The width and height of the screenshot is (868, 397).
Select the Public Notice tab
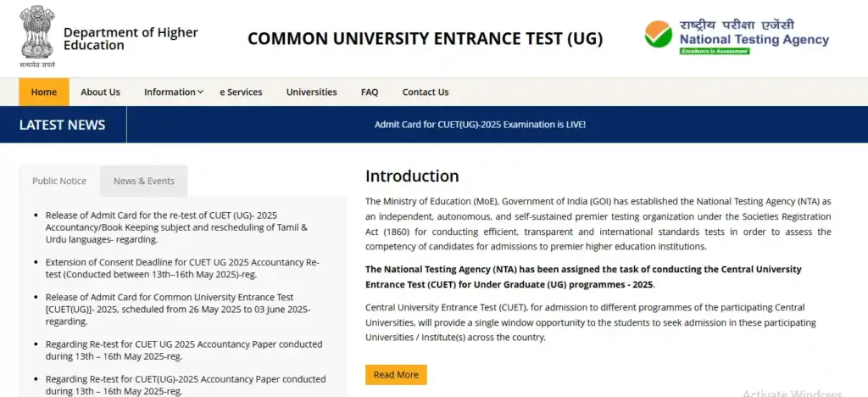coord(59,181)
